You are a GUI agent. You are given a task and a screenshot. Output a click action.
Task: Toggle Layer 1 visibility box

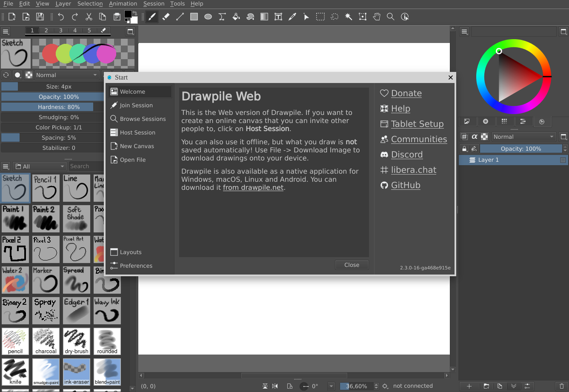pyautogui.click(x=563, y=160)
